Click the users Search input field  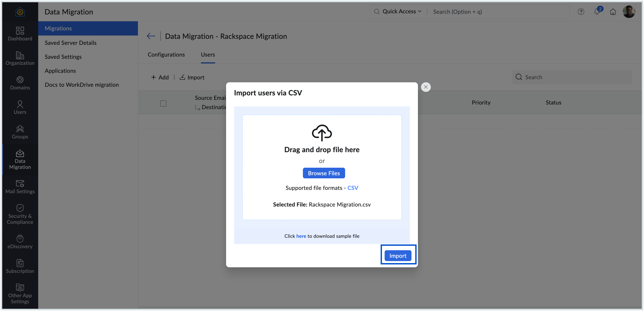(x=575, y=77)
